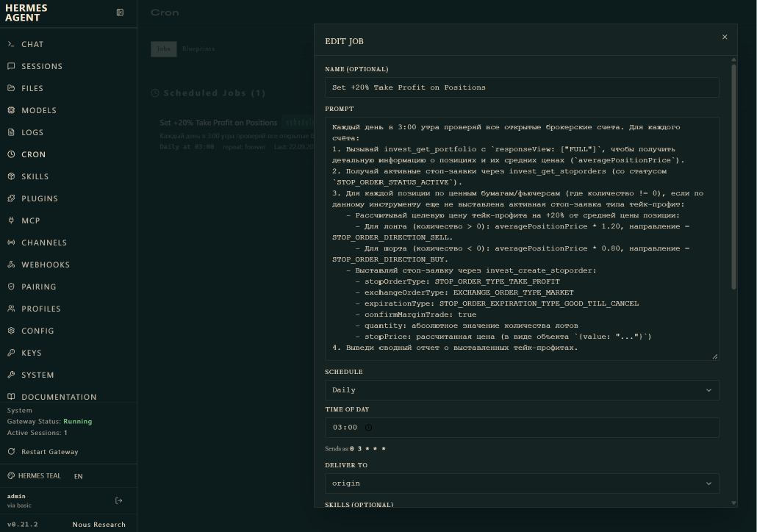The width and height of the screenshot is (757, 532).
Task: Click the 'Daily at 03:00' job text
Action: [187, 147]
